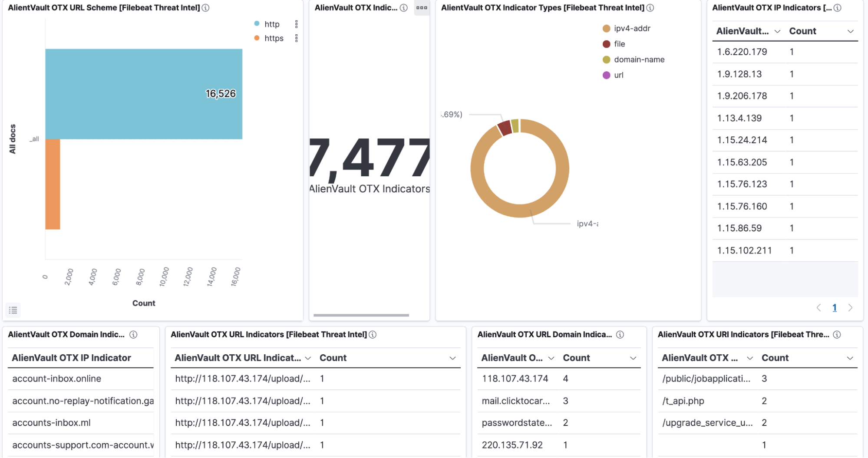Click info icon for OTX Domain Indic... panel
The width and height of the screenshot is (868, 458).
(134, 335)
